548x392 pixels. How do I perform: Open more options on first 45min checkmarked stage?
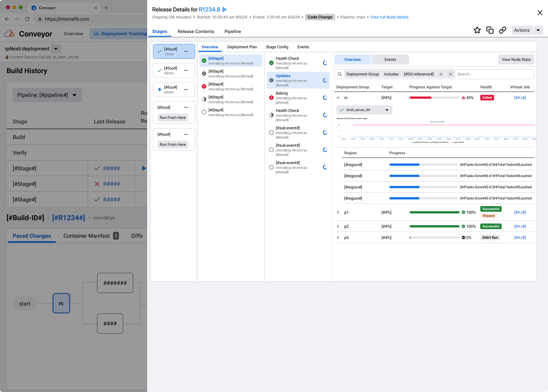[186, 71]
